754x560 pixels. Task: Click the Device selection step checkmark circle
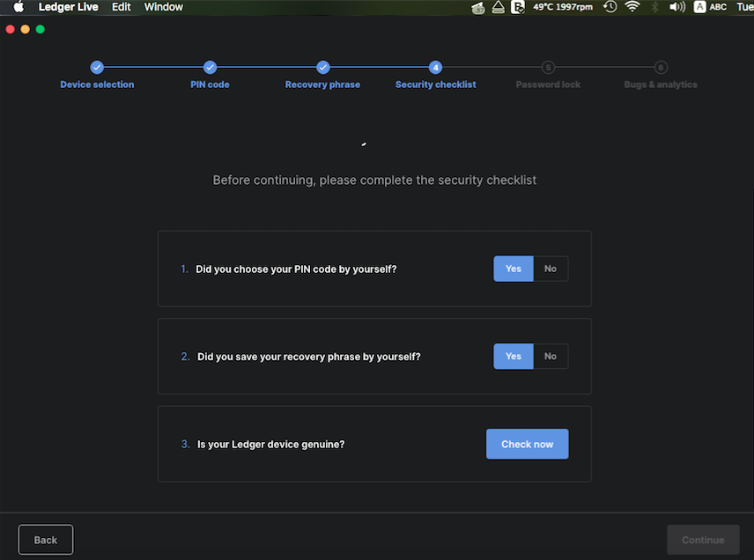pos(97,67)
